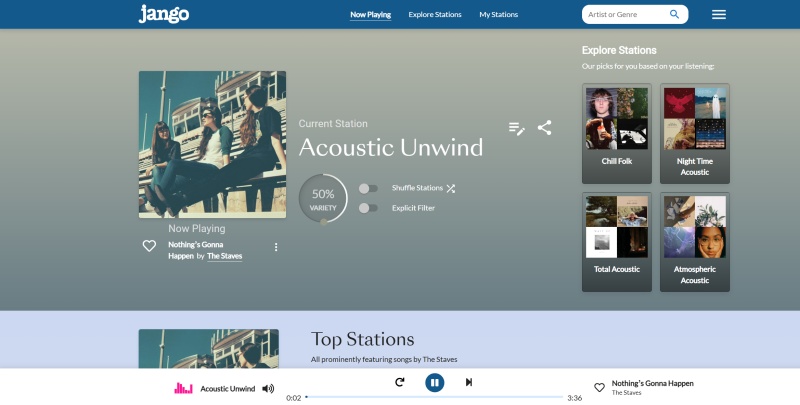This screenshot has width=800, height=405.
Task: Click the 0:02 elapsed time label
Action: click(293, 398)
